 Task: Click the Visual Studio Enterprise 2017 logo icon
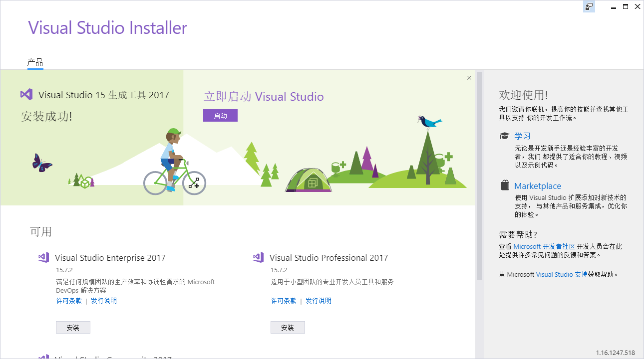(x=43, y=257)
